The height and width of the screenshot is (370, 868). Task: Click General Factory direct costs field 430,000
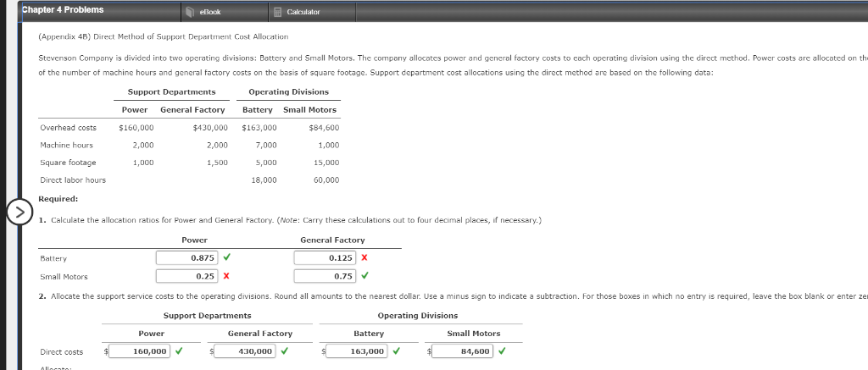[245, 351]
